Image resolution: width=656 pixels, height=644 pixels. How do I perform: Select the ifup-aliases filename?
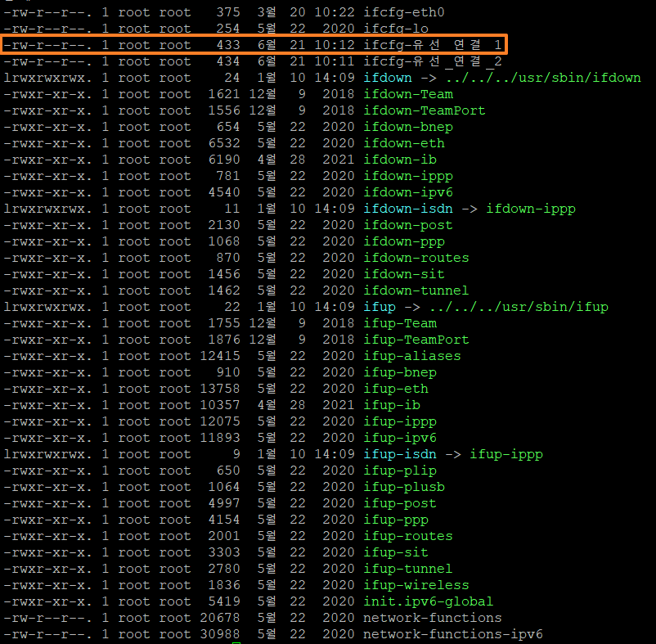[x=412, y=356]
